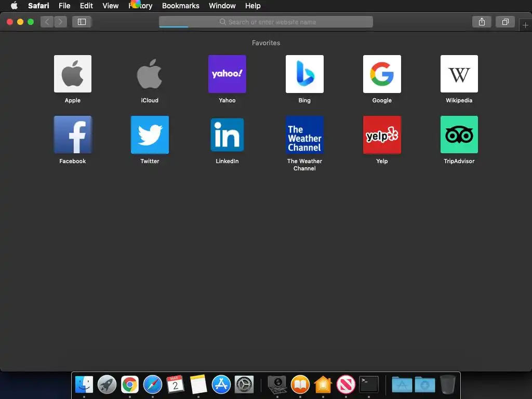532x399 pixels.
Task: Open the Wikipedia favorite tile
Action: pos(459,74)
